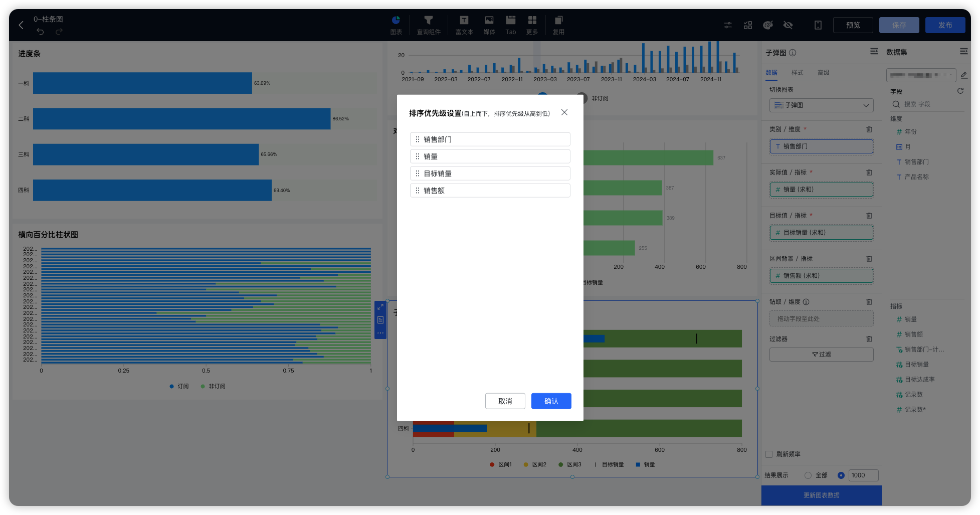Click the result count field showing 1000
This screenshot has width=980, height=515.
pos(863,475)
